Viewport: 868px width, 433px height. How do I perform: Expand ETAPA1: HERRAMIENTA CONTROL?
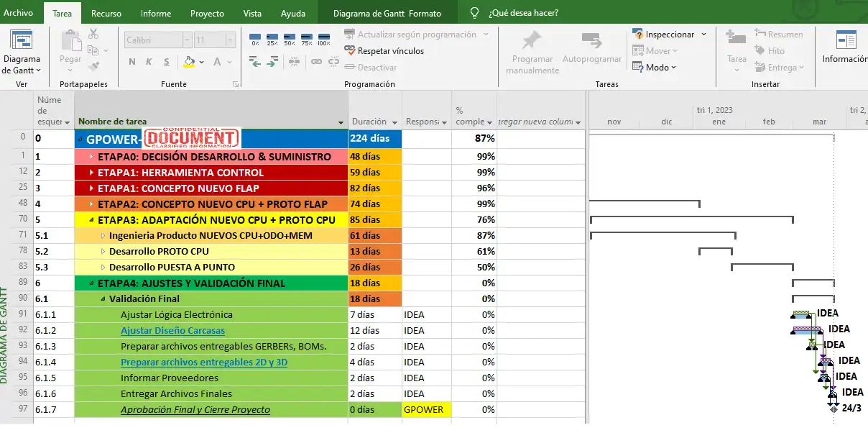pos(91,173)
